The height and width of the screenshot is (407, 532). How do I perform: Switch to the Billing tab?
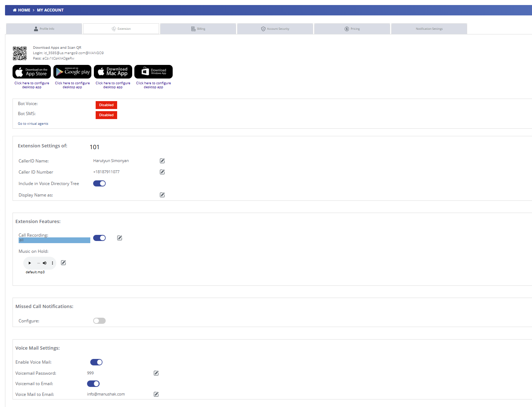[x=198, y=29]
